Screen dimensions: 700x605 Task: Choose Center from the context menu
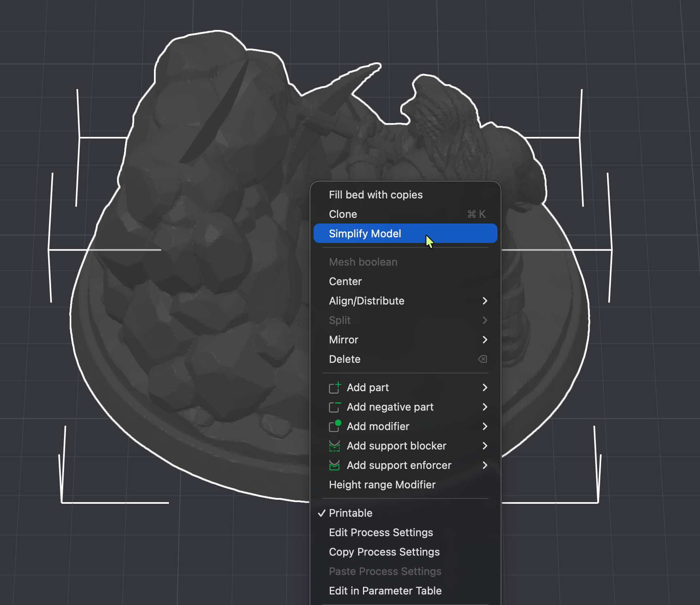pos(345,281)
